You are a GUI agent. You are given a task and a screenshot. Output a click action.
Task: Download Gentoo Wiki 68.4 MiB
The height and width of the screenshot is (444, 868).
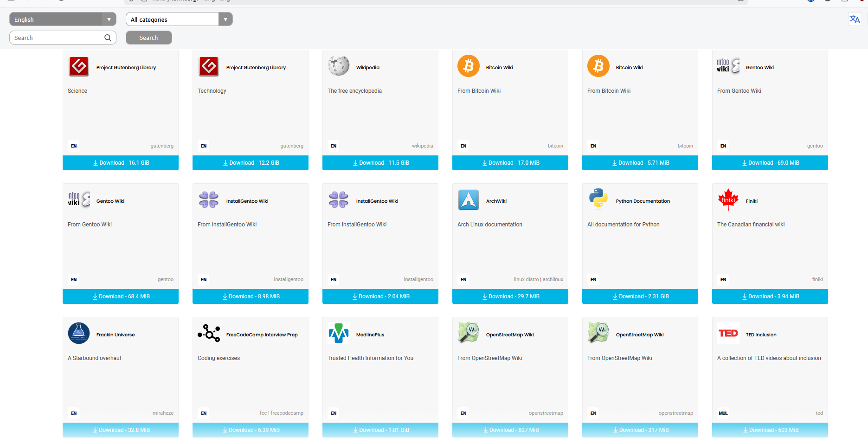121,296
